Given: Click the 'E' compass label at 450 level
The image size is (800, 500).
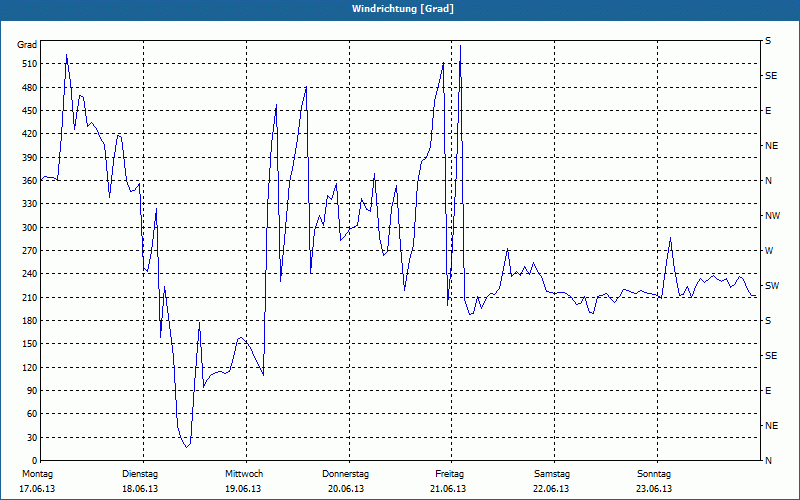Looking at the screenshot, I should pyautogui.click(x=768, y=111).
